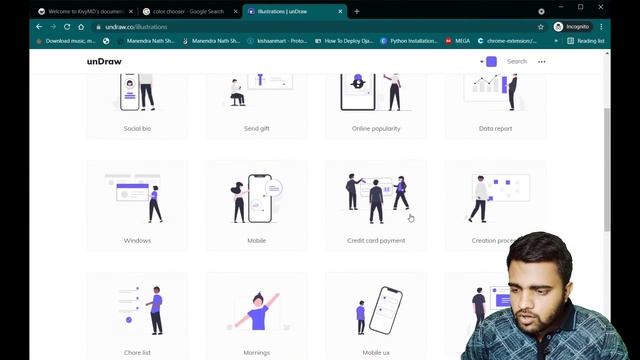This screenshot has width=640, height=360.
Task: Open a new browser tab
Action: click(x=357, y=11)
